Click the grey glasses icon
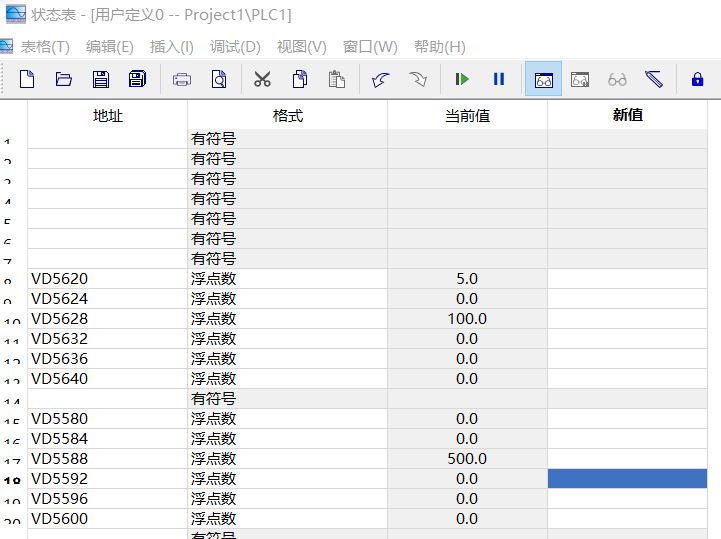The height and width of the screenshot is (539, 721). [x=617, y=80]
